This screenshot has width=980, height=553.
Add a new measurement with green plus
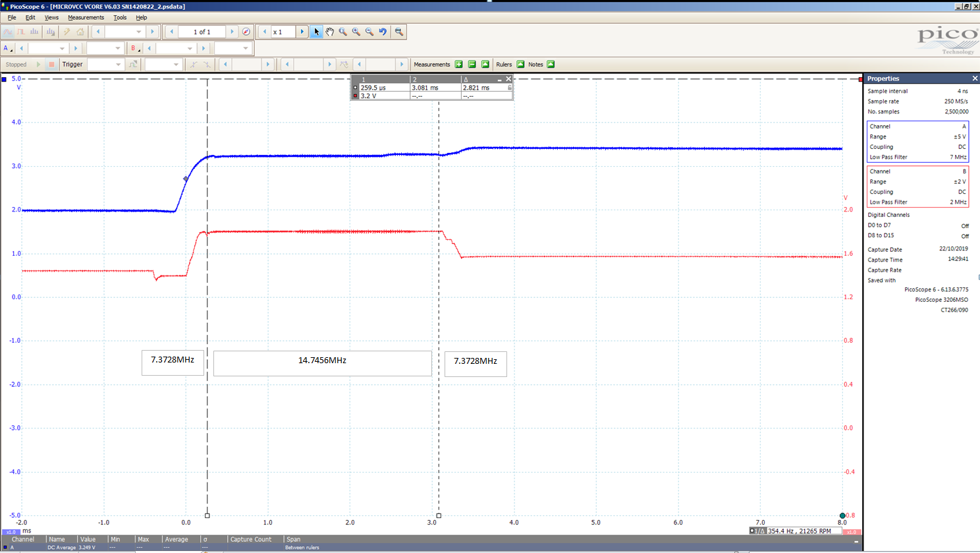[458, 65]
